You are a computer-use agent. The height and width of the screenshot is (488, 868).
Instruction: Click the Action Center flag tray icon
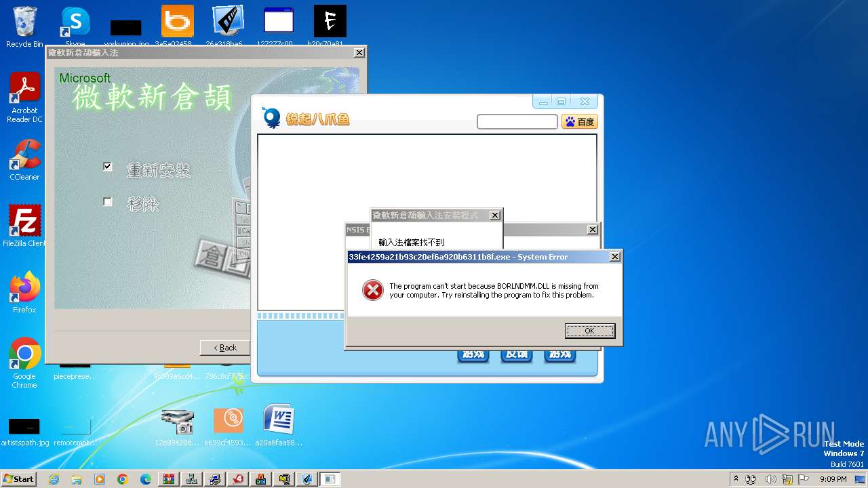[x=805, y=479]
